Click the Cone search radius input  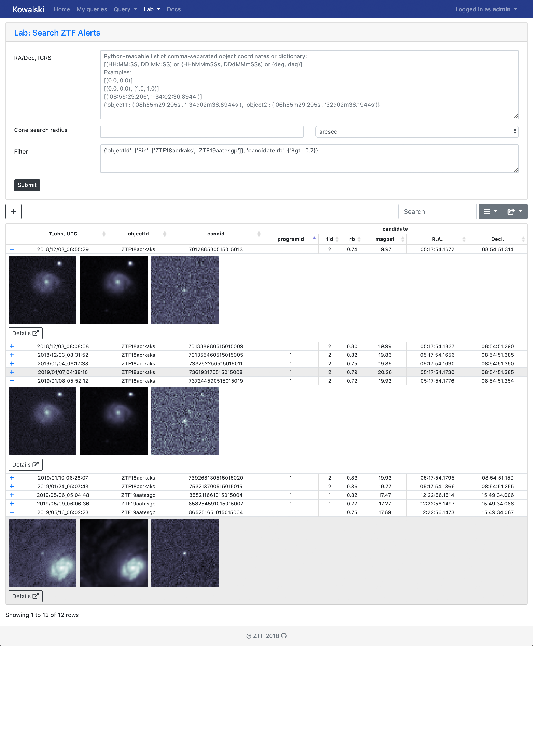(201, 132)
